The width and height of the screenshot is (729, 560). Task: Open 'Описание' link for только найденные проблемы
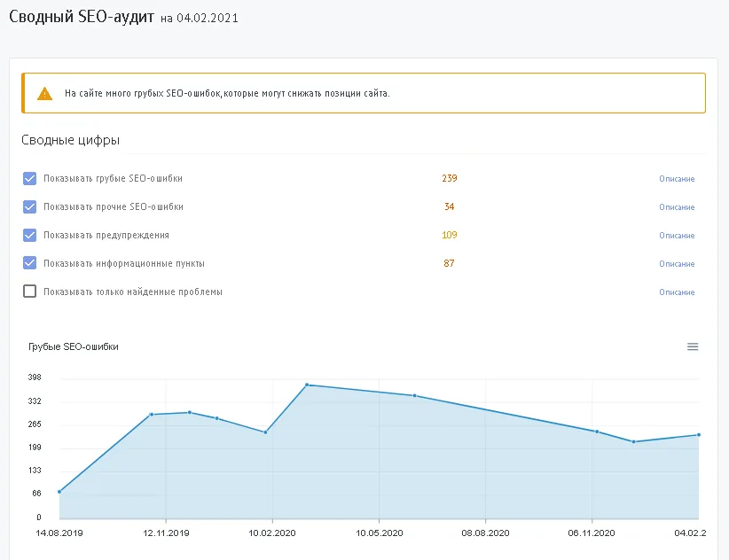click(x=677, y=292)
